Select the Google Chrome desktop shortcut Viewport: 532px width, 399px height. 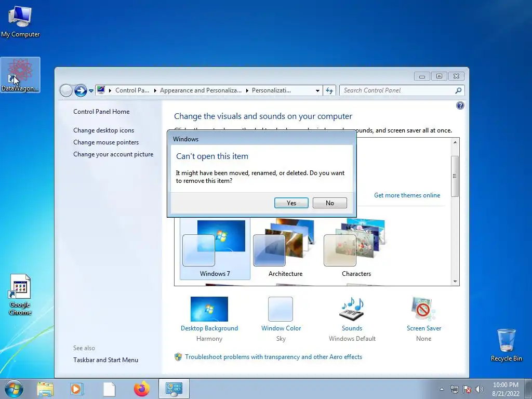point(20,295)
